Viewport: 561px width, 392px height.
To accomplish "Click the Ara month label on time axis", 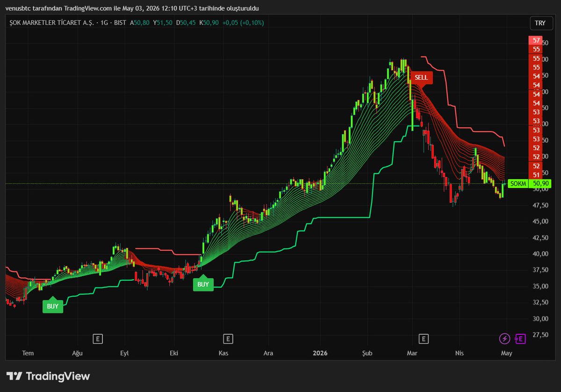I will click(269, 353).
